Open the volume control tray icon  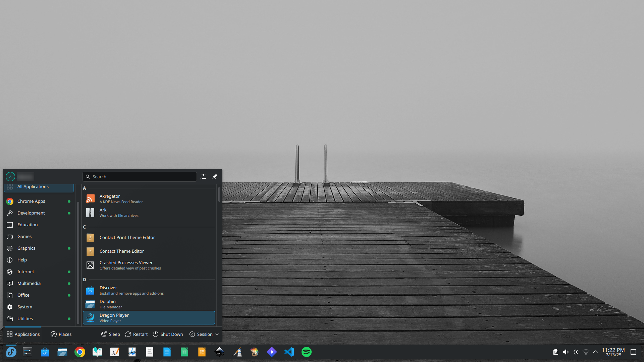click(566, 352)
